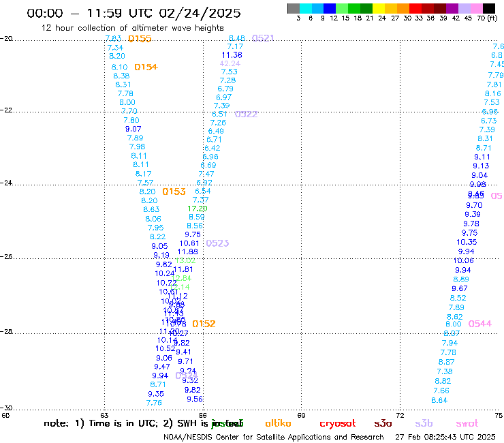Viewport: 504px width, 443px height.
Task: Select swot track label 0544
Action: 480,324
